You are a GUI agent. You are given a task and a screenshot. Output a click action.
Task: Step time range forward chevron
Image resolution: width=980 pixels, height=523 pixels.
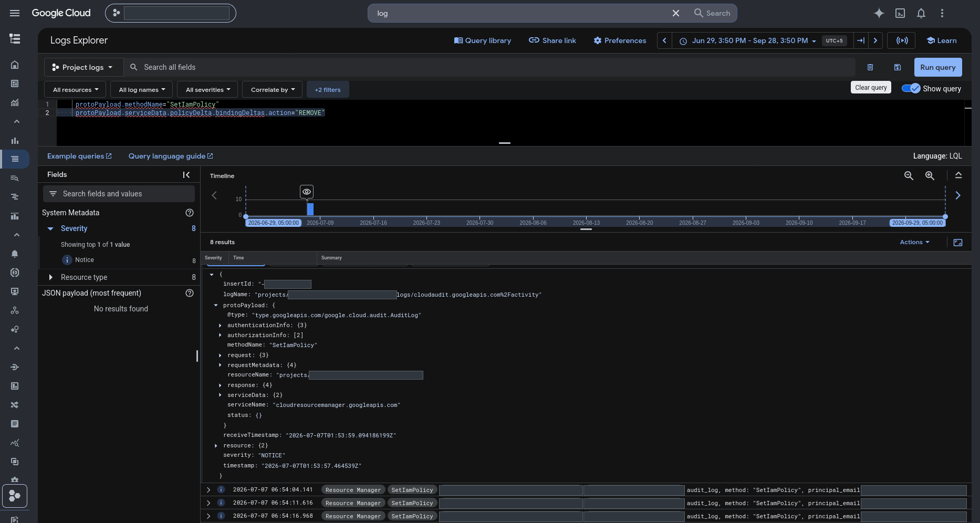(875, 40)
